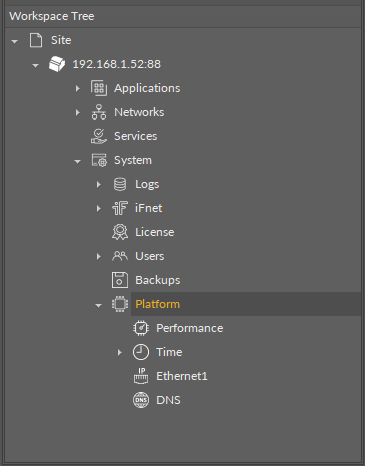Expand the Time node arrow
Screen dimensions: 365x466
[120, 352]
